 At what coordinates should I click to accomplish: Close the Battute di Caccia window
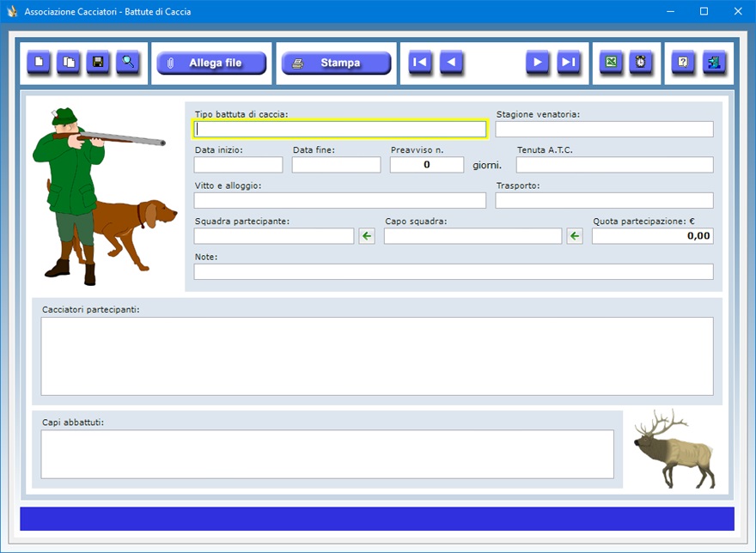(x=738, y=11)
